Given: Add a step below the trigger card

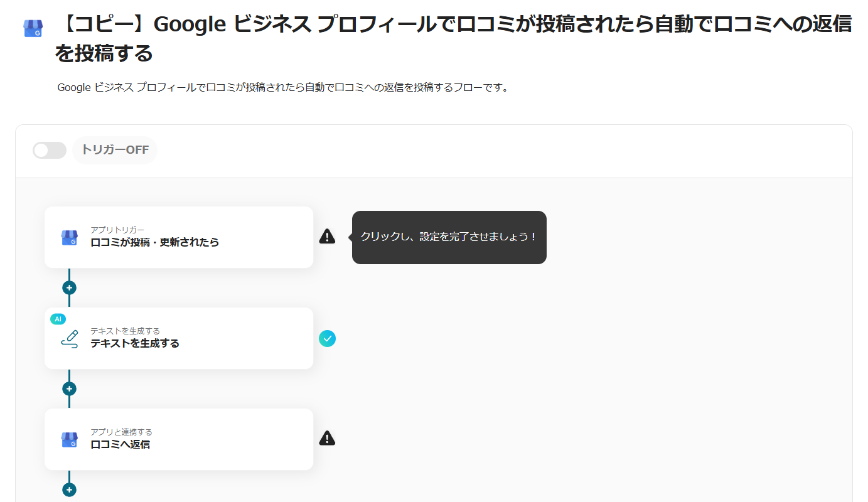Looking at the screenshot, I should [x=69, y=288].
